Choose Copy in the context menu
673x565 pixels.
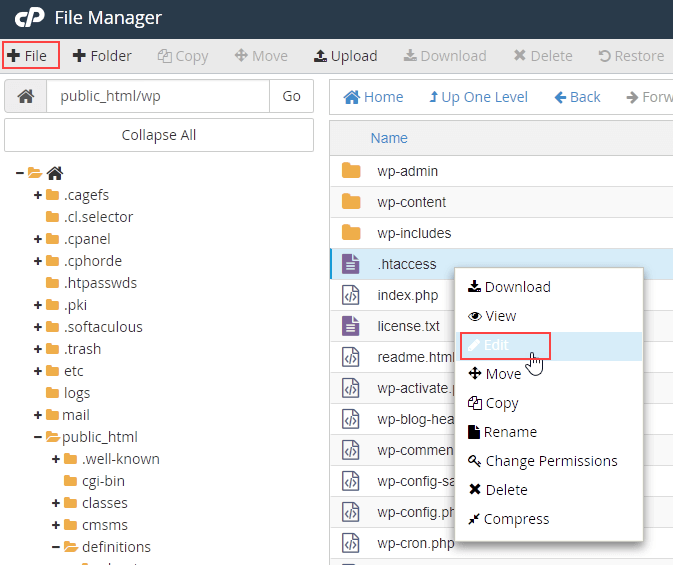coord(493,403)
